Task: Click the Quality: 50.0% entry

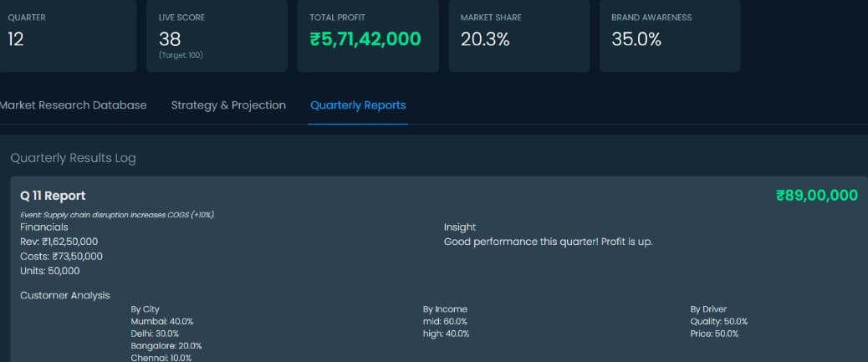Action: pos(719,322)
